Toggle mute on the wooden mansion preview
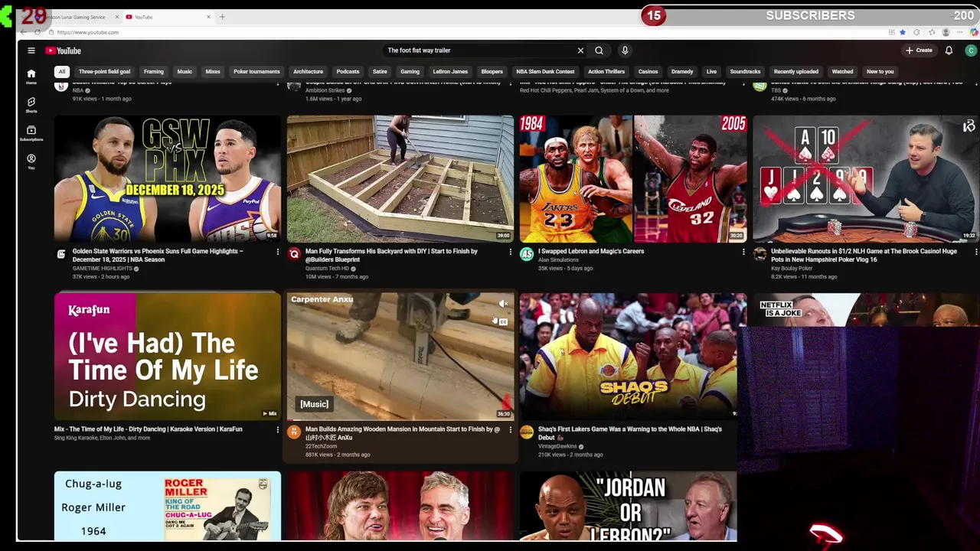 [x=503, y=304]
